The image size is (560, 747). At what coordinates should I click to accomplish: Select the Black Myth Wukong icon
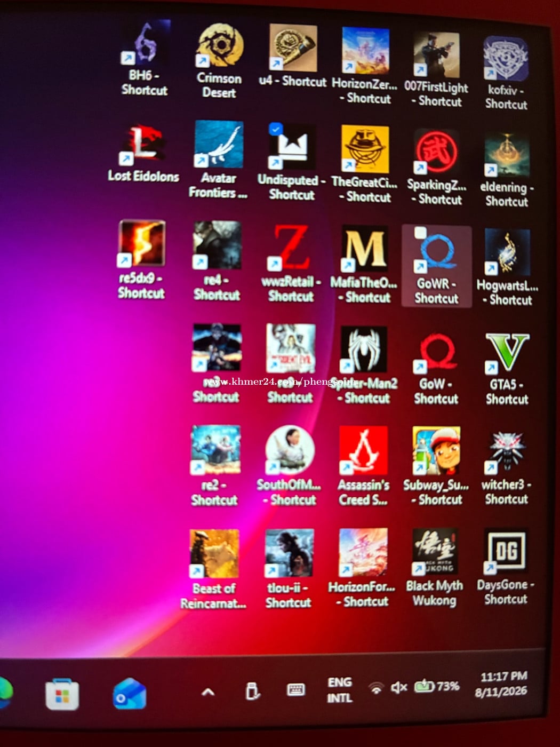point(435,552)
